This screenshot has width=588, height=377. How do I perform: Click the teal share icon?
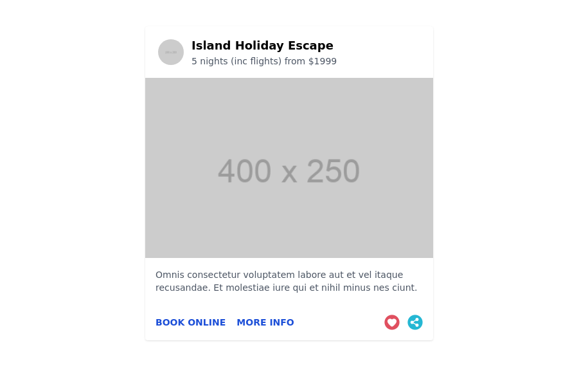point(415,322)
